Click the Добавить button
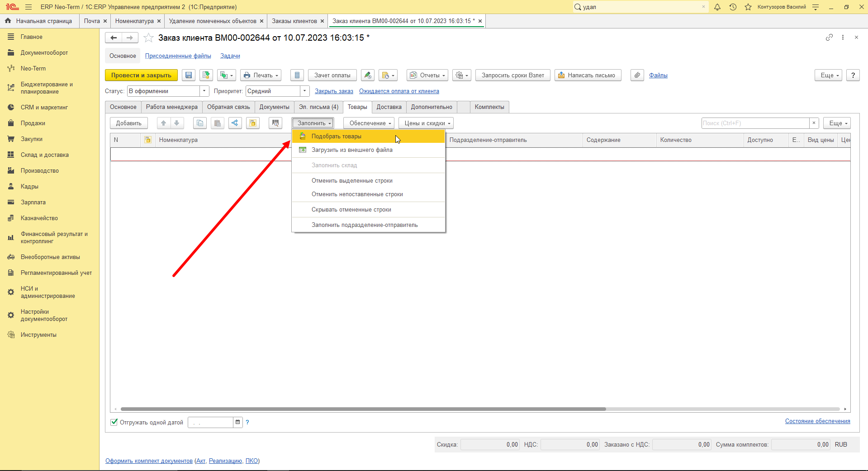The height and width of the screenshot is (471, 868). click(x=129, y=123)
